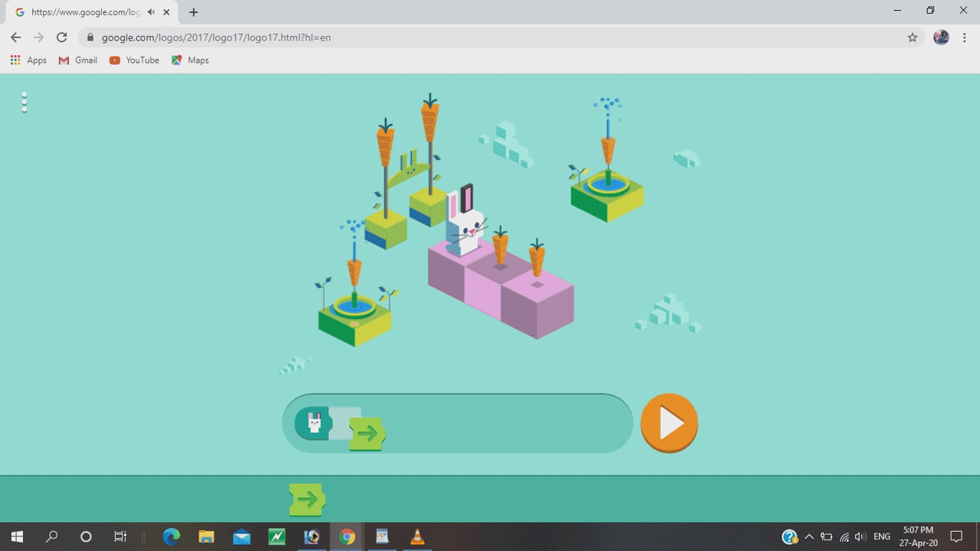Open VLC media player from the taskbar
980x551 pixels.
pos(417,536)
